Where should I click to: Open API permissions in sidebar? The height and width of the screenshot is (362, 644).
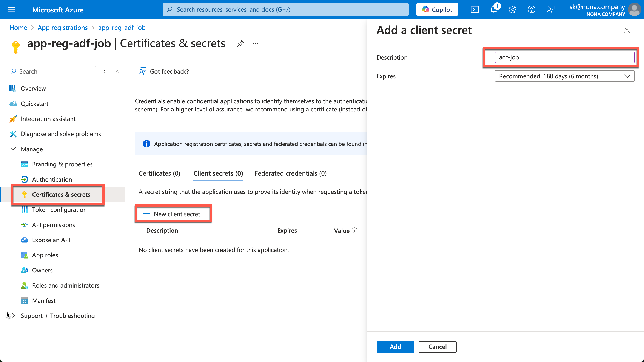54,225
